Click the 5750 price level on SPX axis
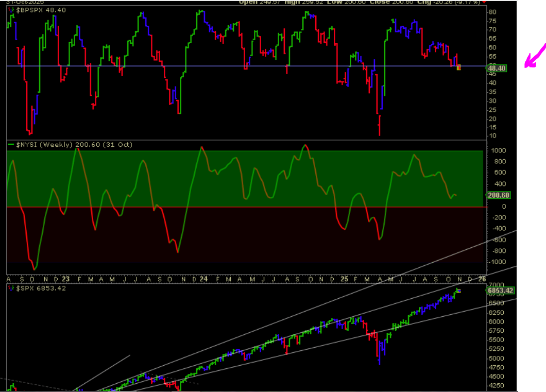 click(x=496, y=331)
